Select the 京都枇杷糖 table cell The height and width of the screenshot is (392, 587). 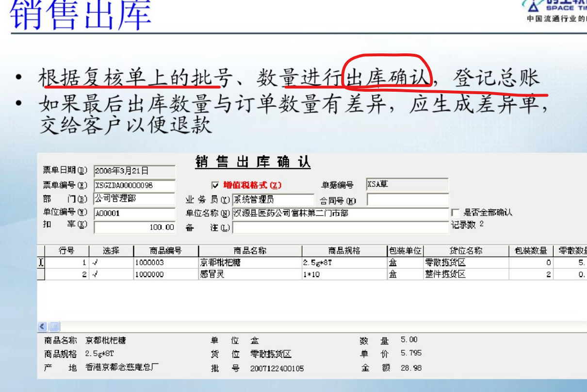click(x=250, y=262)
